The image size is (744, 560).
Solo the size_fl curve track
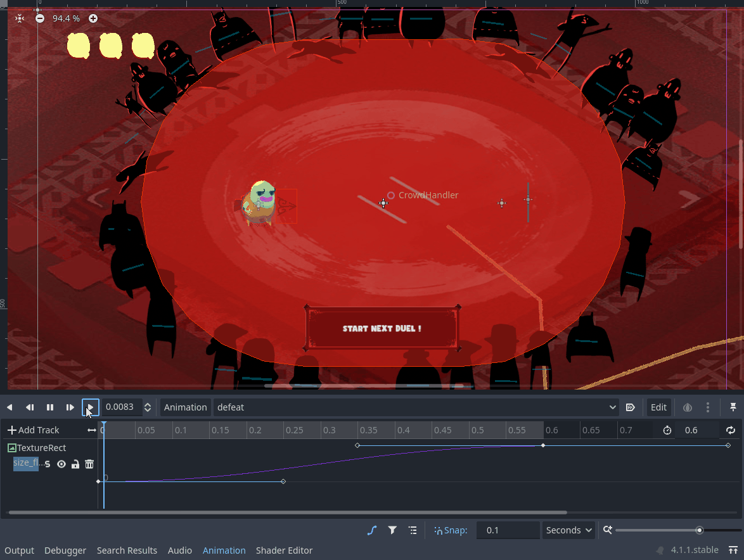(48, 464)
